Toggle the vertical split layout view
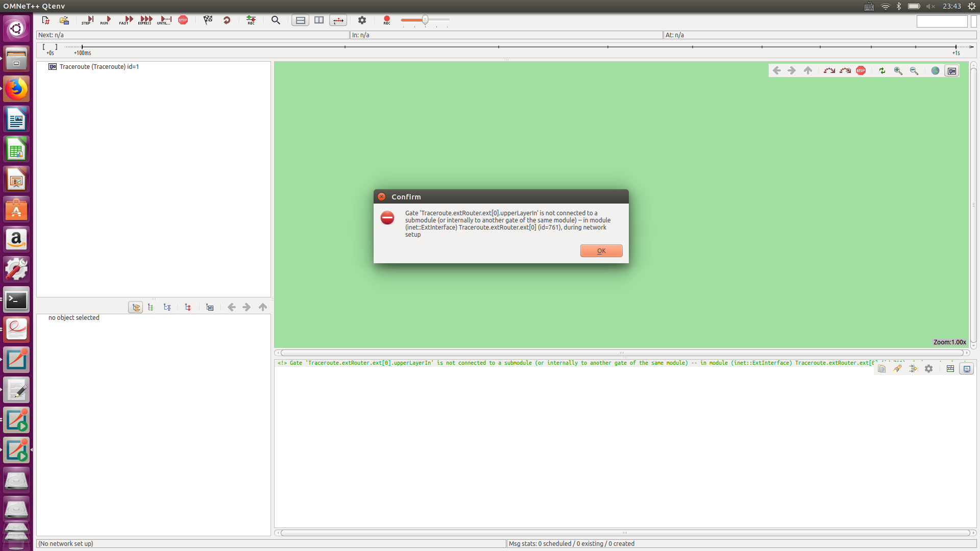Viewport: 980px width, 551px height. (319, 20)
